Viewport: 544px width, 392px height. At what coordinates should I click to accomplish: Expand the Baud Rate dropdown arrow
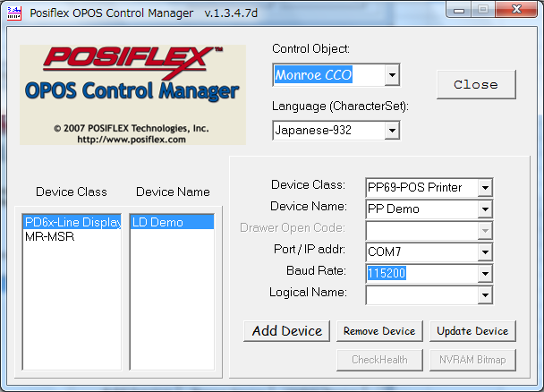click(485, 274)
